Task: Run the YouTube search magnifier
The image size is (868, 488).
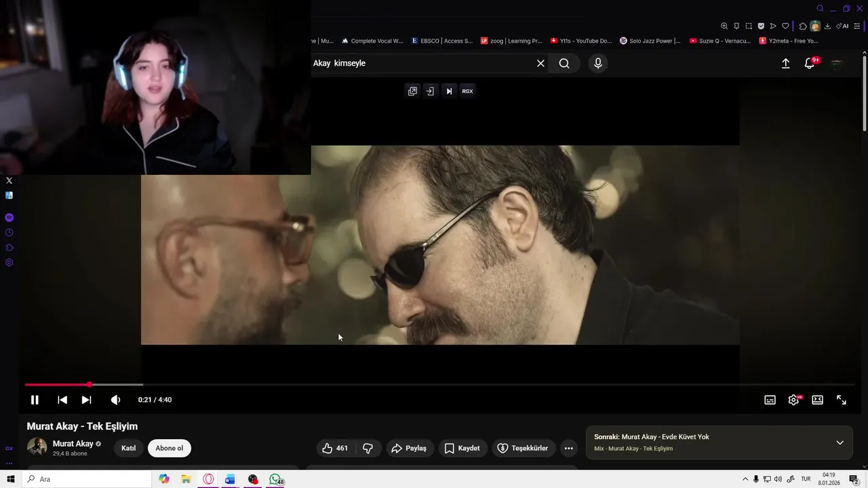Action: [x=564, y=63]
